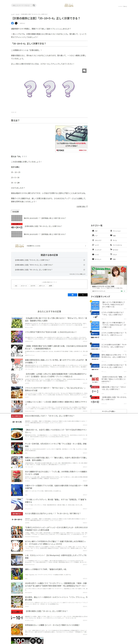Viewport: 138px width, 644px height.
Task: Share article via X icon under title
Action: point(16,23)
